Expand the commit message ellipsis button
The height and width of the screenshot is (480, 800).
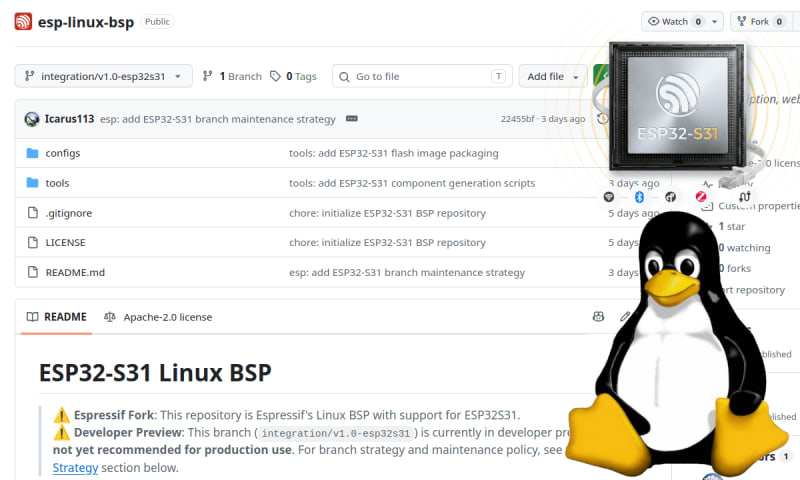click(x=352, y=118)
